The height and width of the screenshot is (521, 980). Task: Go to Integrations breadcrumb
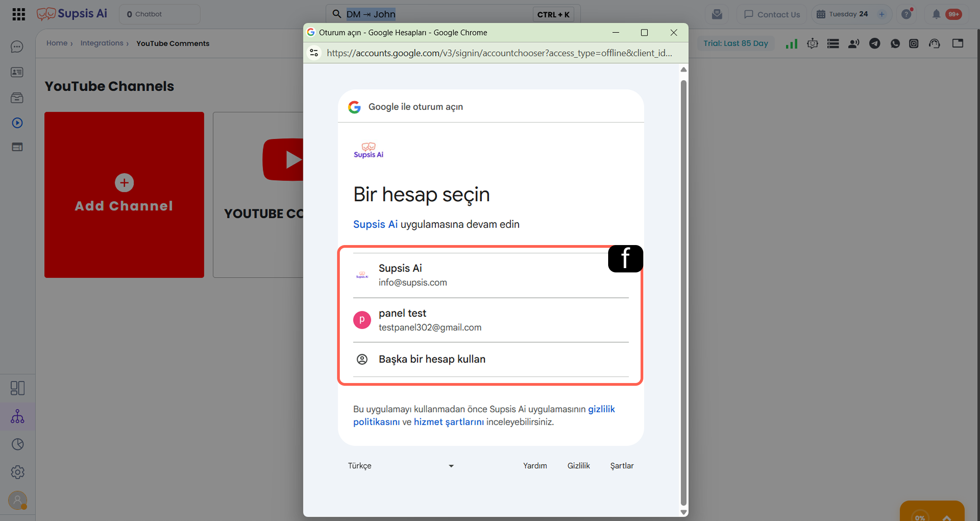(102, 43)
